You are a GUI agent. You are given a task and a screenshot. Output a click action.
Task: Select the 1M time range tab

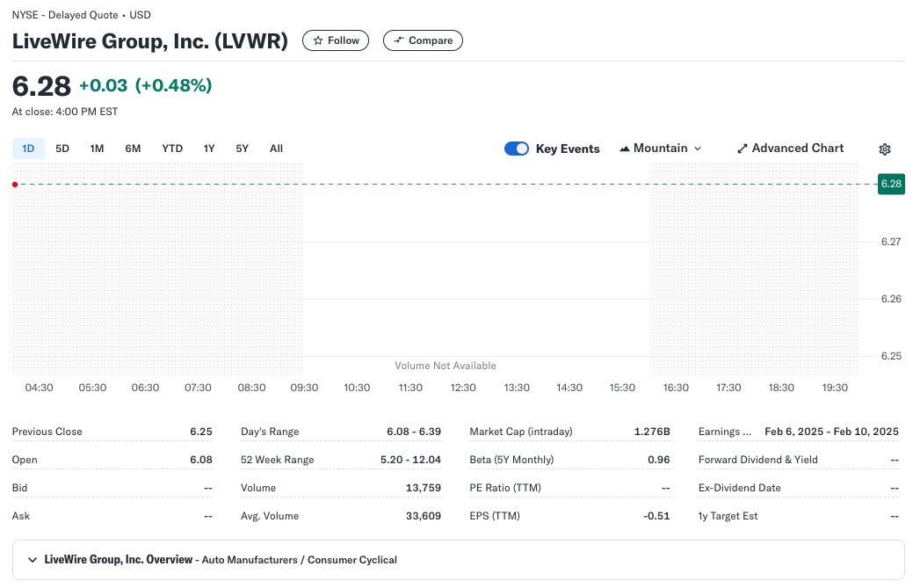pos(97,149)
